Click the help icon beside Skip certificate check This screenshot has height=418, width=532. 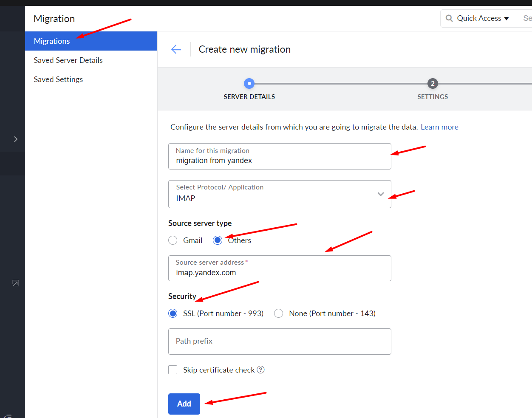click(260, 370)
